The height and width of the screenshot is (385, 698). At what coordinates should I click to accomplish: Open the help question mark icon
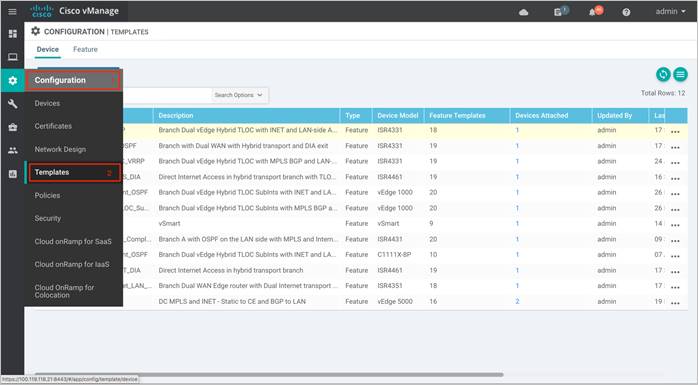point(626,12)
